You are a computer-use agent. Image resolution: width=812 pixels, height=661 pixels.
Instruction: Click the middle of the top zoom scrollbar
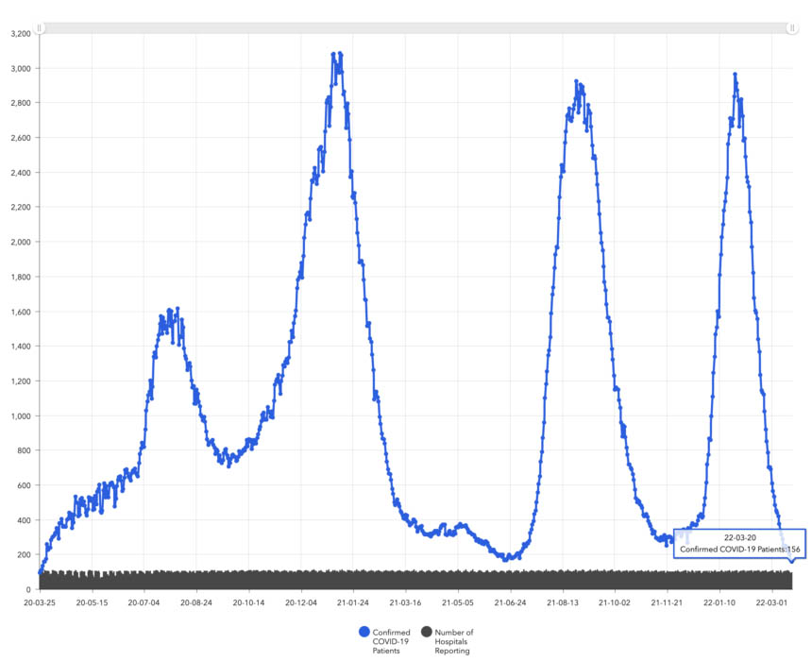click(x=415, y=28)
